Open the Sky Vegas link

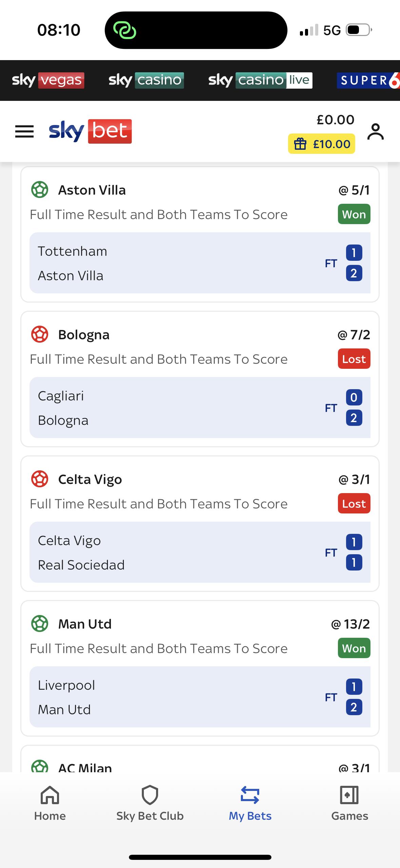(48, 80)
